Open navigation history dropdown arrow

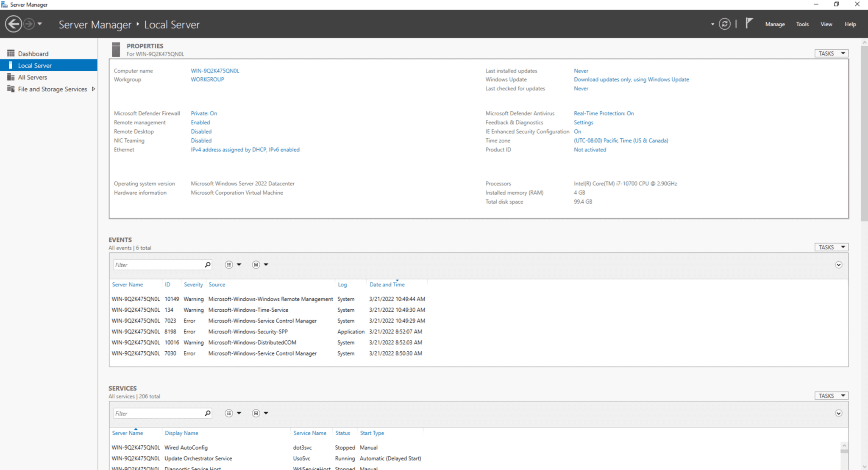tap(40, 24)
